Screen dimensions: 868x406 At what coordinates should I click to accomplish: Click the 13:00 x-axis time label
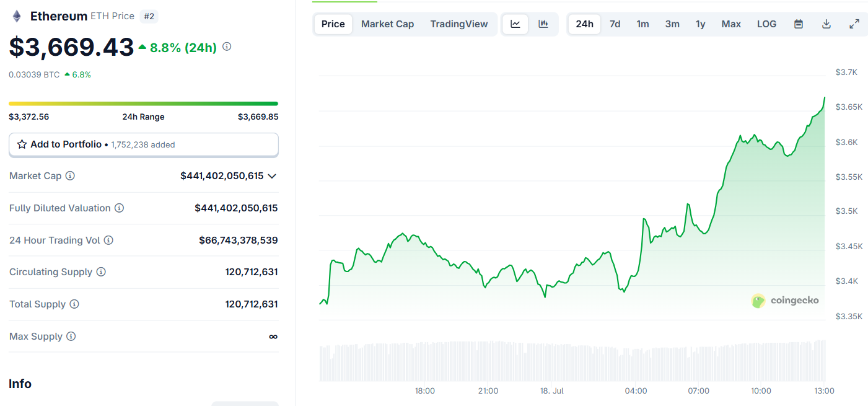(824, 391)
